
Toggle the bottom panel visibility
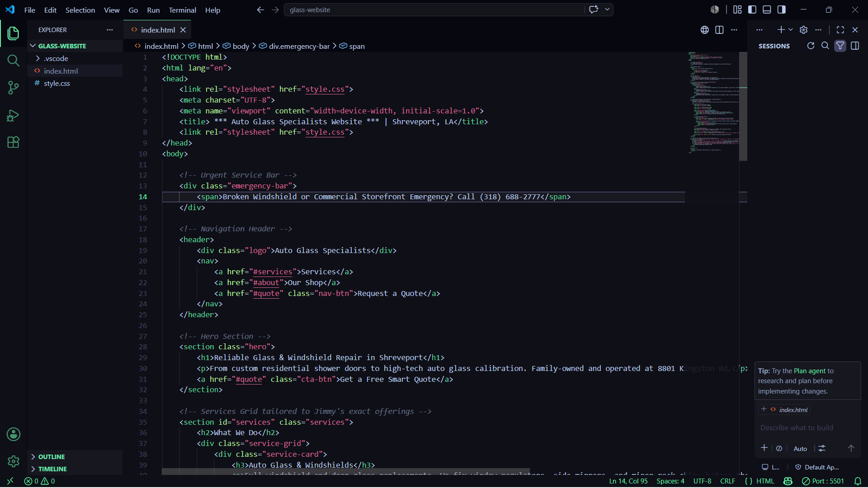tap(767, 9)
